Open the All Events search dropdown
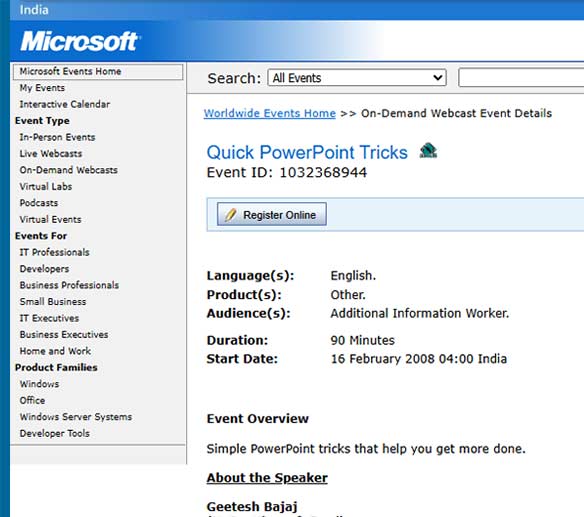 [357, 78]
